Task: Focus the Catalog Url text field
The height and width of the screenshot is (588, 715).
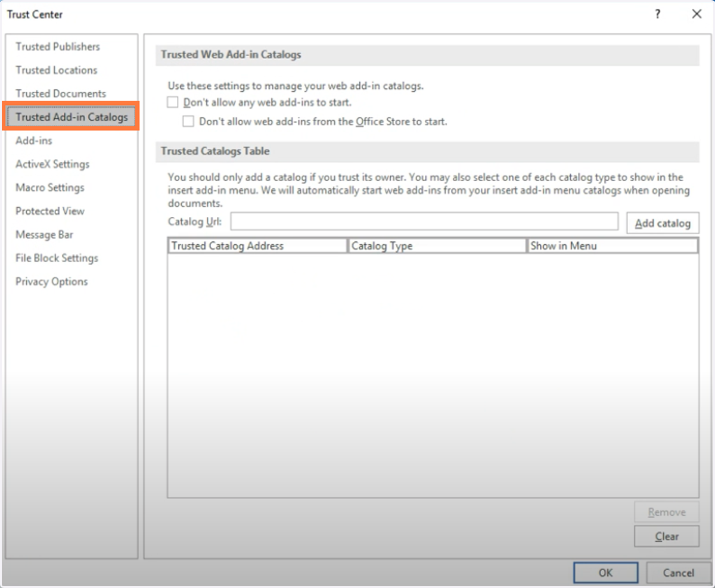Action: click(x=424, y=222)
